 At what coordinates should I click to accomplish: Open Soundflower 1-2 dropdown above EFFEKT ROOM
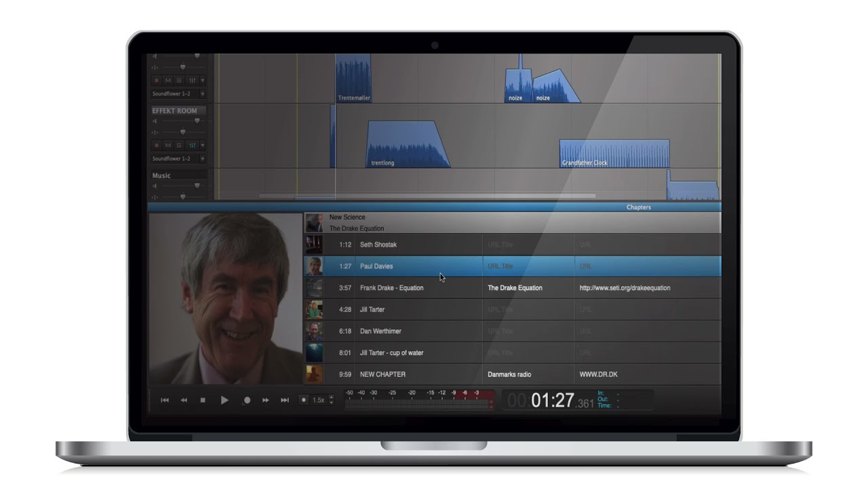coord(179,94)
